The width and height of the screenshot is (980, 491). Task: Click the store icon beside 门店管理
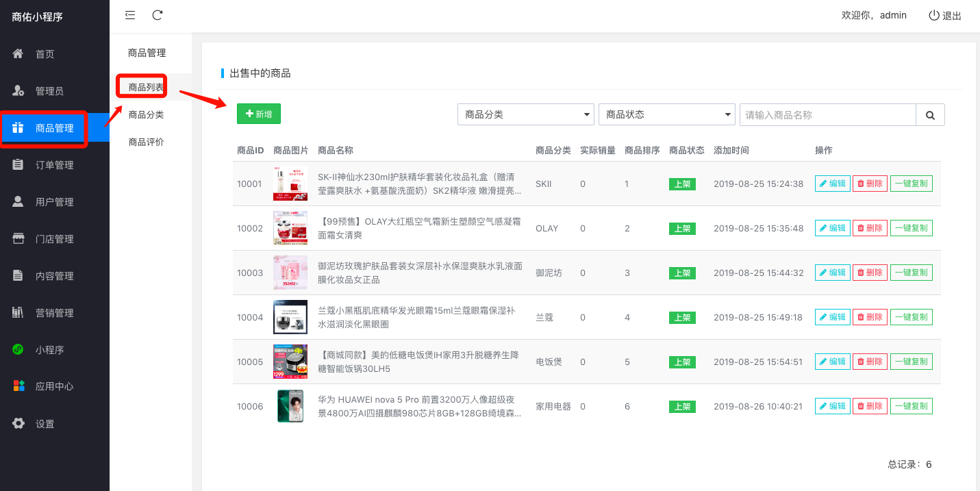tap(18, 238)
